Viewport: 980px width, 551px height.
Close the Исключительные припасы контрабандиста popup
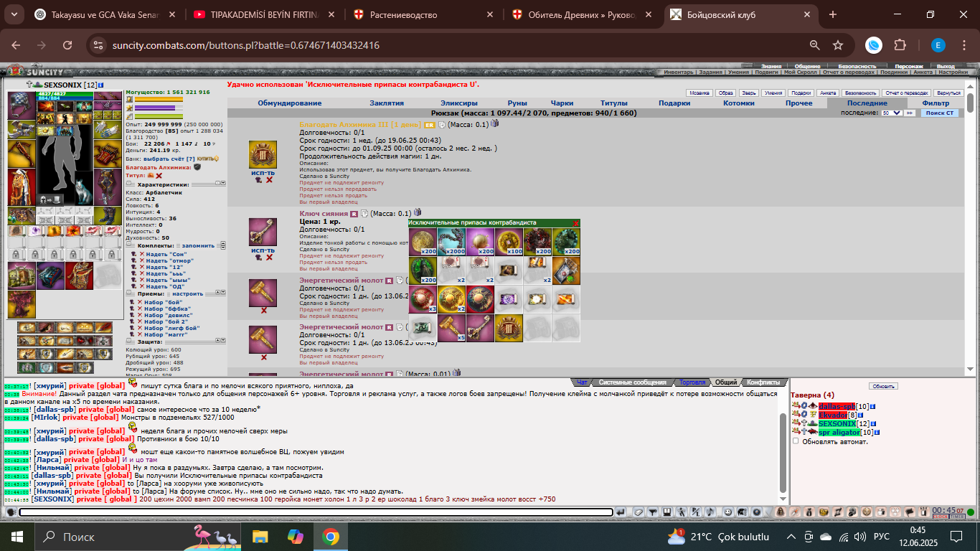(x=575, y=223)
